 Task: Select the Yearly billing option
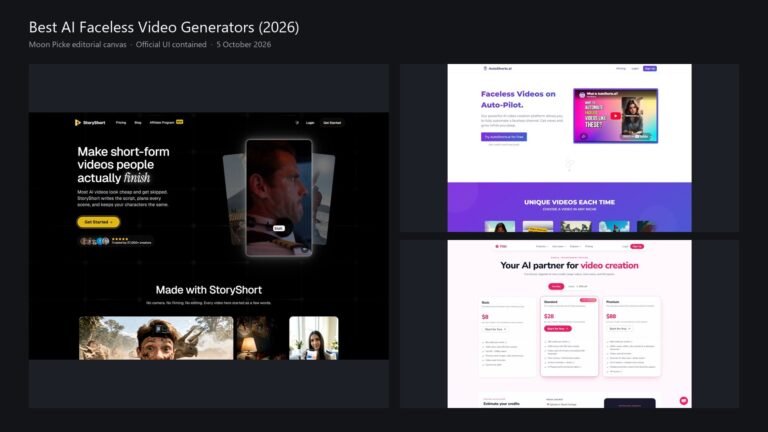578,287
